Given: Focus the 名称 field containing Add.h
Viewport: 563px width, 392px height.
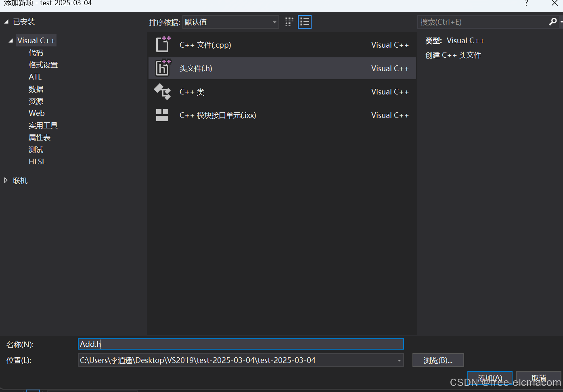Looking at the screenshot, I should pos(241,344).
